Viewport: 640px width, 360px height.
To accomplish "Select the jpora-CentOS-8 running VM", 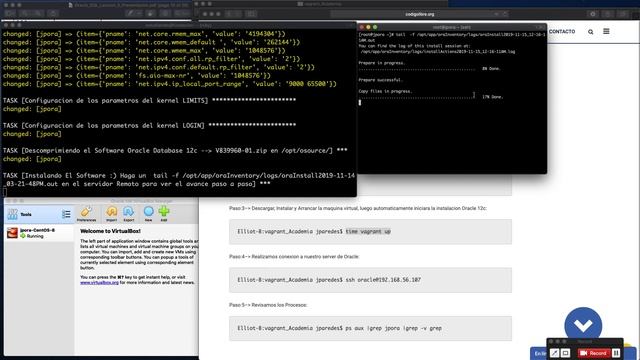I will [x=39, y=233].
